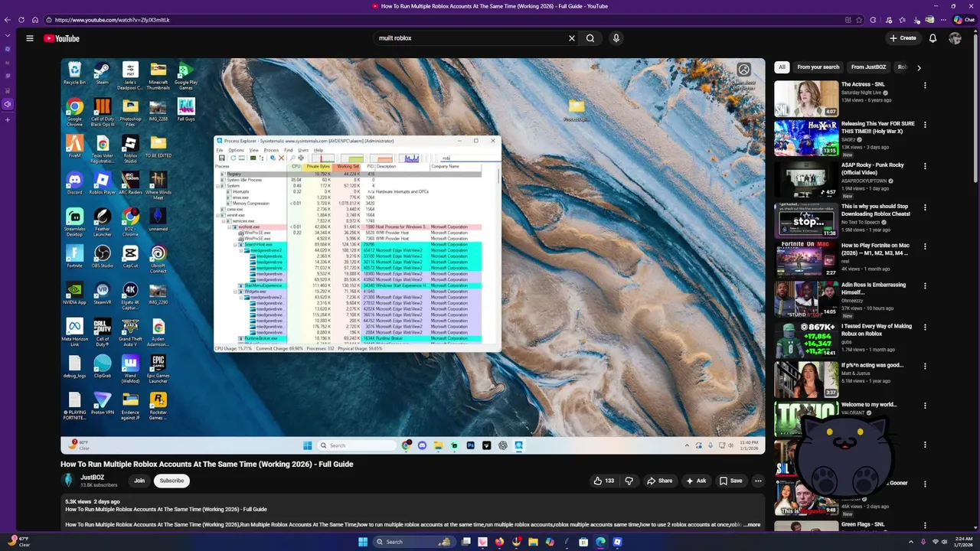Add this page to favorites with the star
980x551 pixels.
pos(860,20)
